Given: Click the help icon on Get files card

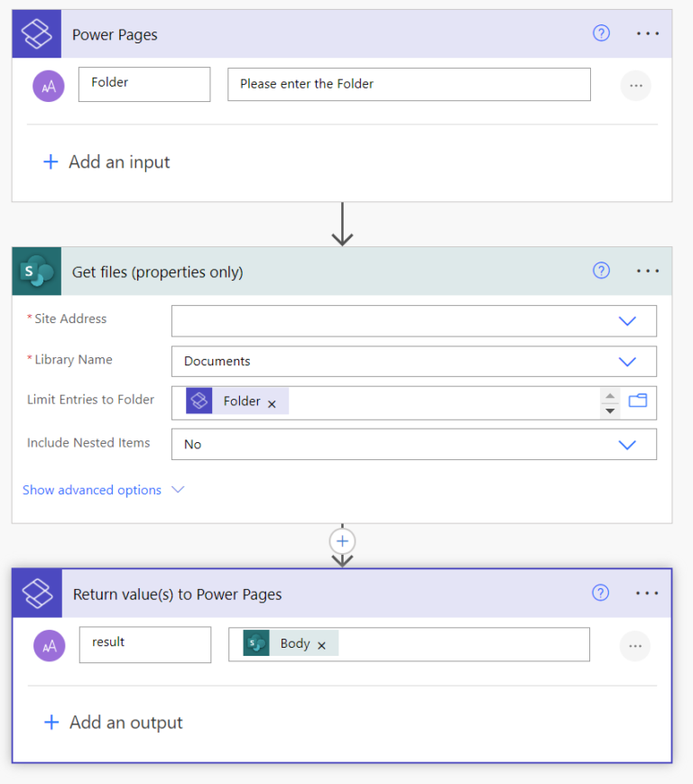Looking at the screenshot, I should (601, 271).
